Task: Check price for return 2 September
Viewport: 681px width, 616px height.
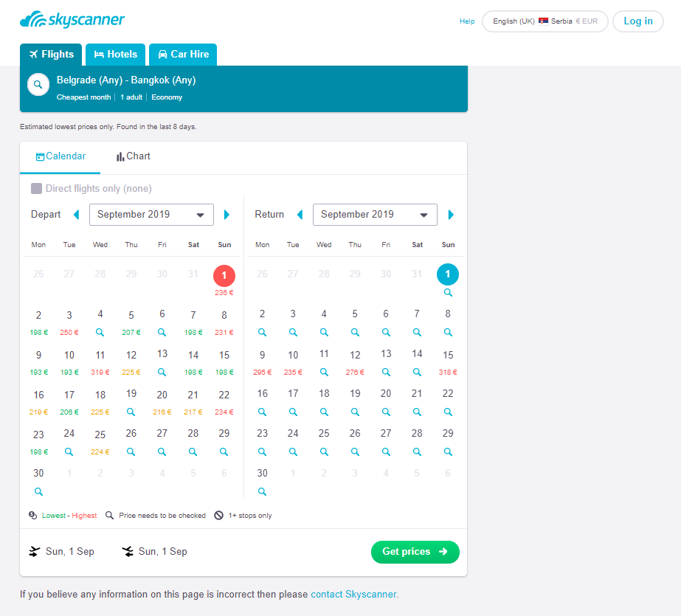Action: [x=263, y=332]
